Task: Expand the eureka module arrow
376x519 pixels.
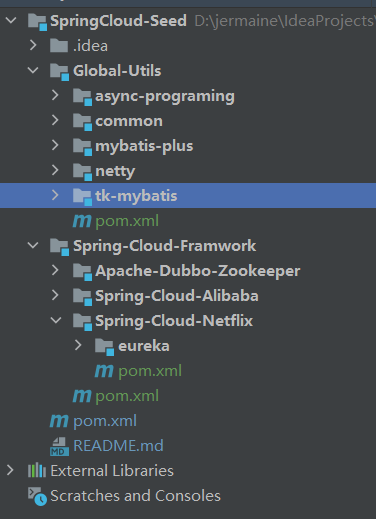Action: point(78,345)
